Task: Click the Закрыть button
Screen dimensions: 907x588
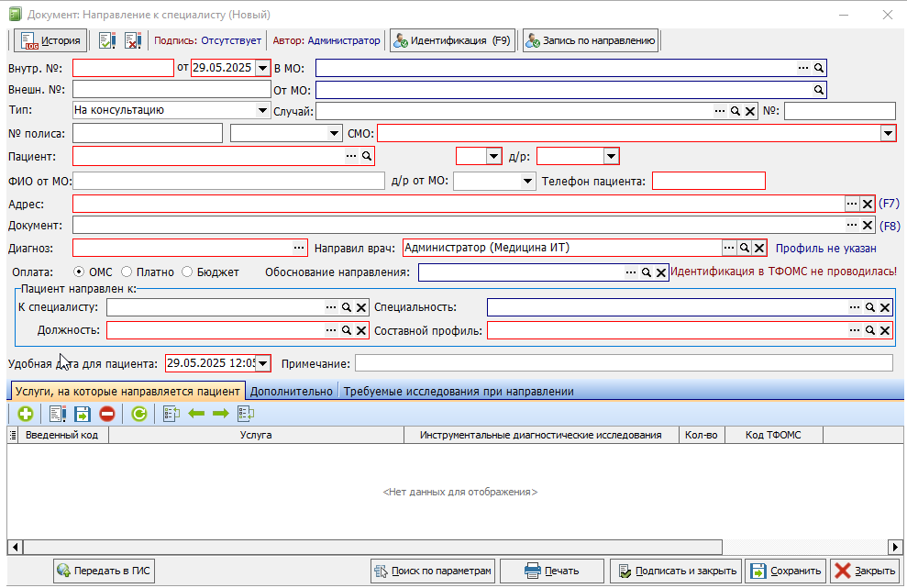Action: [865, 571]
